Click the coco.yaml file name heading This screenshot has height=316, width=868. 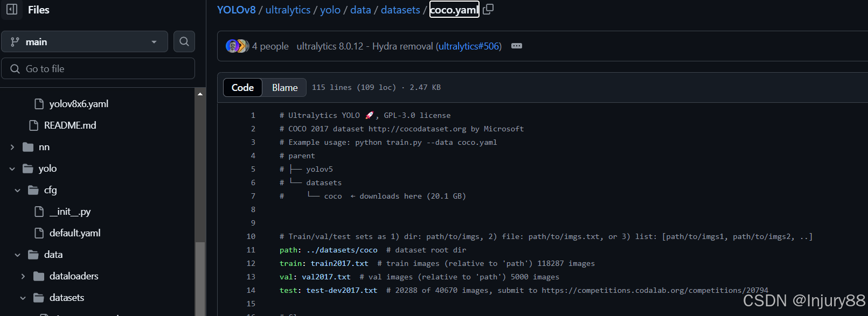pos(454,10)
